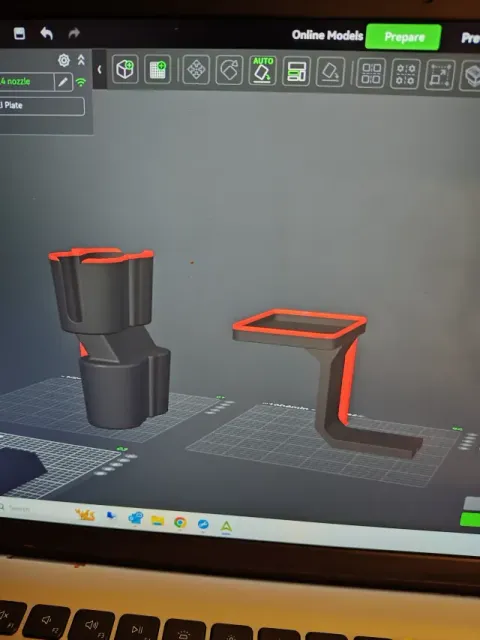Add a new plate with the grid-plus icon
480x640 pixels.
158,69
